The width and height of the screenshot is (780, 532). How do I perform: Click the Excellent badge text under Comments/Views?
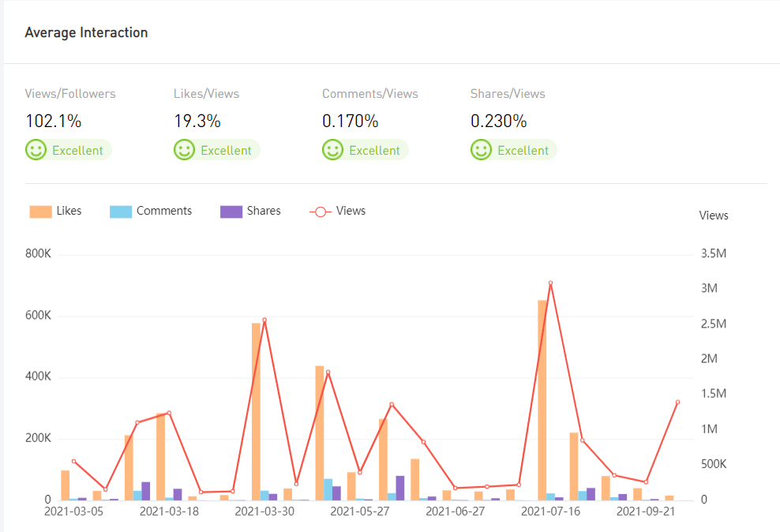374,151
